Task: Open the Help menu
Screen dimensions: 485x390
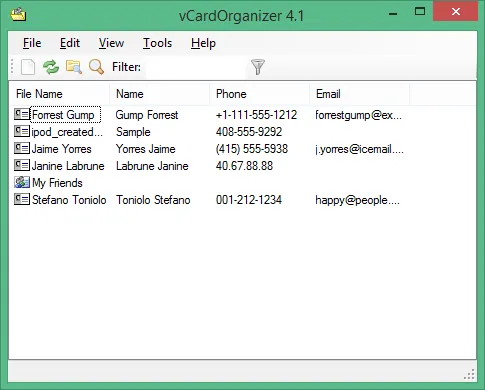Action: (x=203, y=43)
